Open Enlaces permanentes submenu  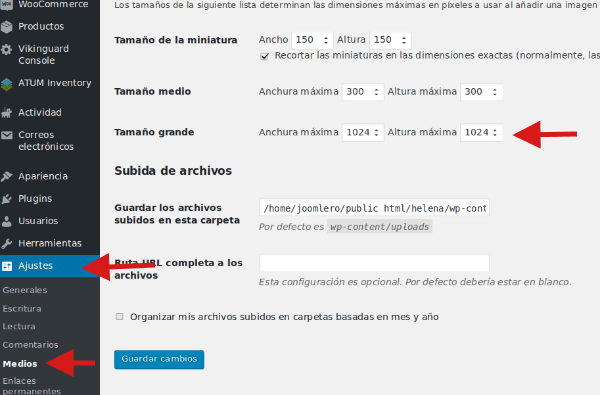31,386
